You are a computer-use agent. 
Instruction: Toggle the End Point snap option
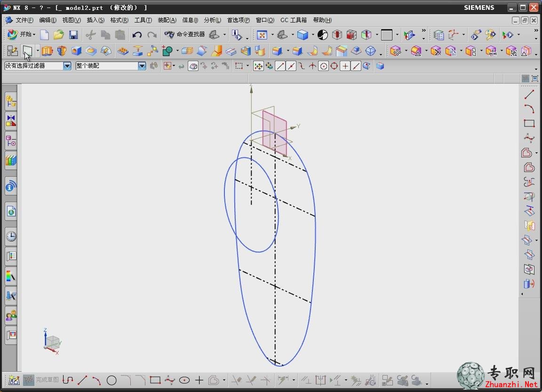(280, 66)
